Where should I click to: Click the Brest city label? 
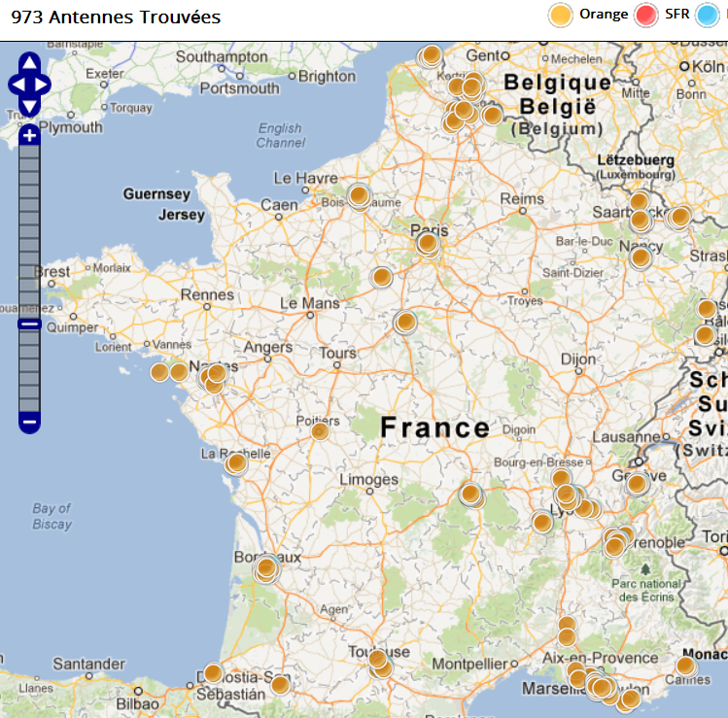point(52,271)
